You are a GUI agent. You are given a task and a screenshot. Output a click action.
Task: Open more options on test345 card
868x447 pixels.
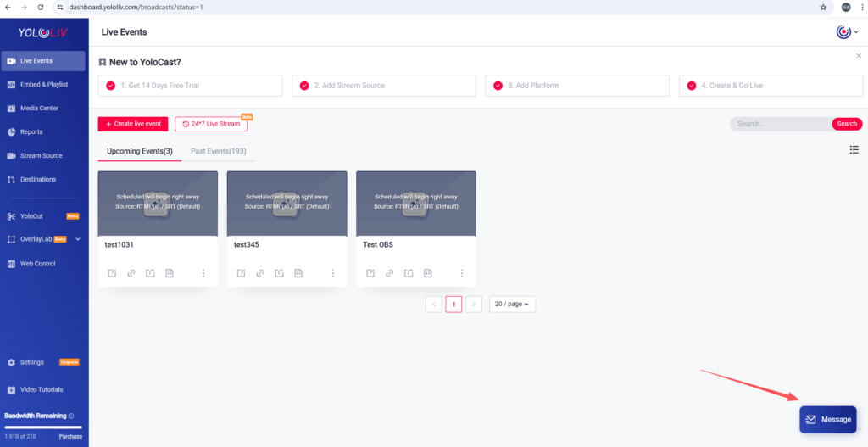click(x=333, y=273)
